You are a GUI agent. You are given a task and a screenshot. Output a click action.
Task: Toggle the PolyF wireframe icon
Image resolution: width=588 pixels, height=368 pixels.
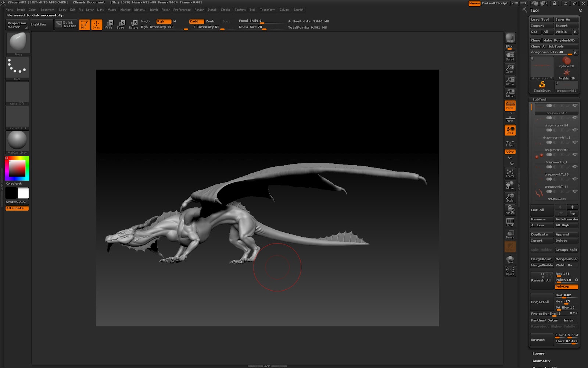click(x=510, y=222)
